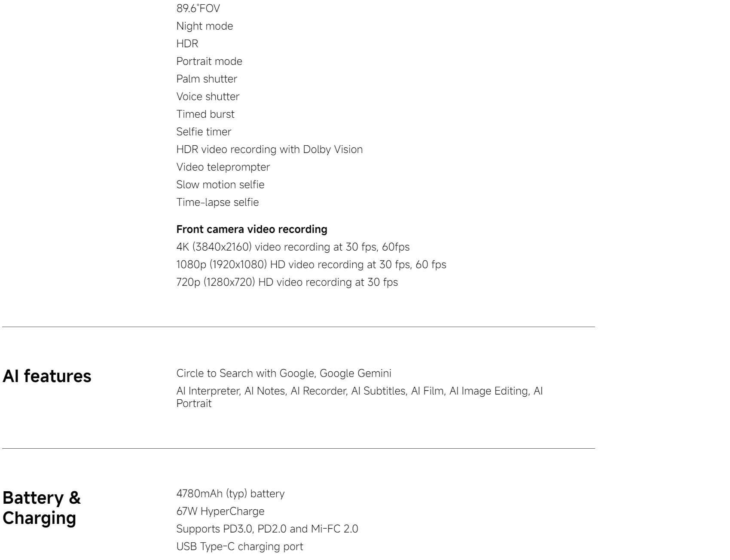Click the 89.6° FOV spec line
The height and width of the screenshot is (560, 730).
click(198, 9)
